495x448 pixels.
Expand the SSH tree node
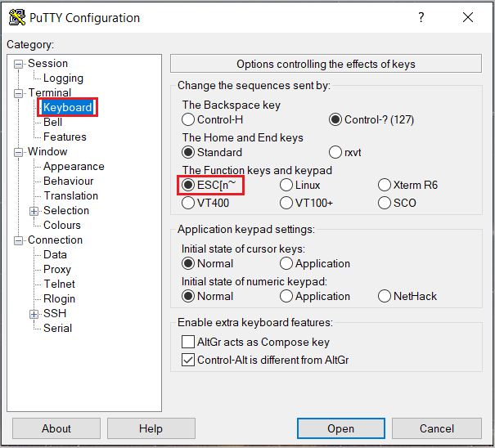click(34, 314)
